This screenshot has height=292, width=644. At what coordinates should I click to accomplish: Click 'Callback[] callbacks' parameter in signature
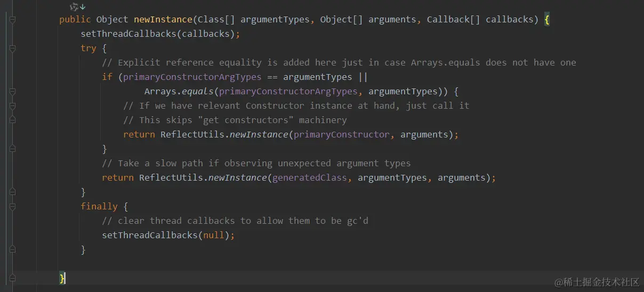point(480,19)
